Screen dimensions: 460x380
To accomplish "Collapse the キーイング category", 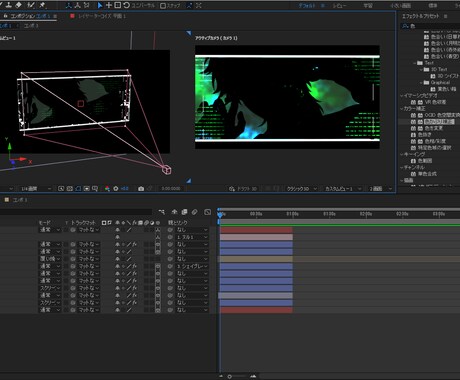I will [x=402, y=154].
